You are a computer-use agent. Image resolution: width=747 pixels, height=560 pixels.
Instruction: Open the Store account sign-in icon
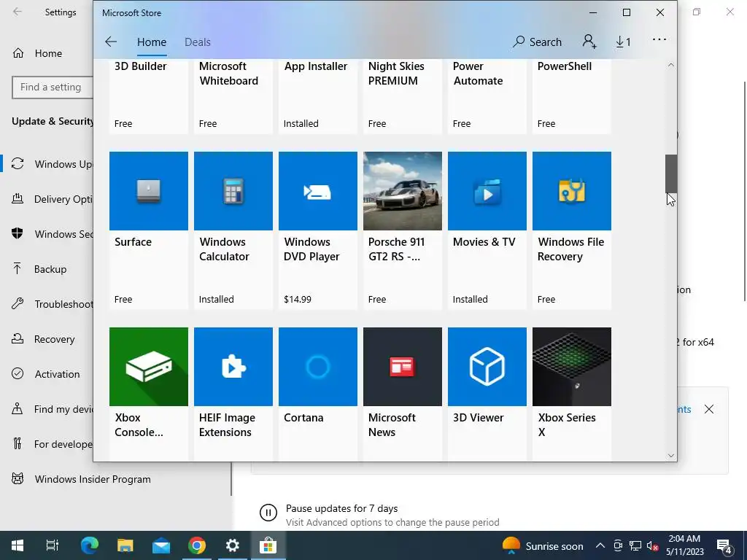coord(589,42)
